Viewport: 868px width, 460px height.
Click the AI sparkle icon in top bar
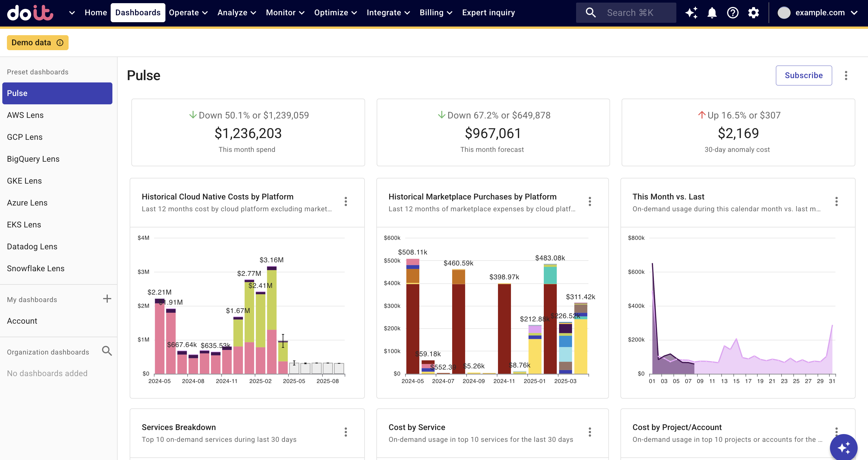[691, 13]
